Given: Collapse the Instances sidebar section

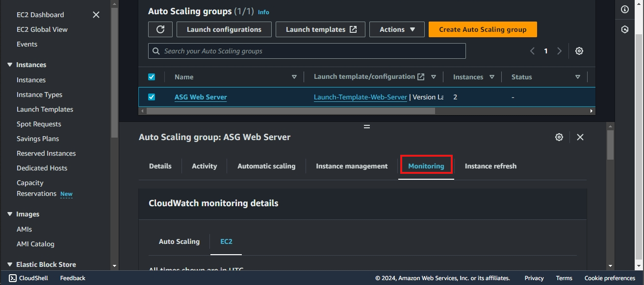Looking at the screenshot, I should pyautogui.click(x=10, y=65).
